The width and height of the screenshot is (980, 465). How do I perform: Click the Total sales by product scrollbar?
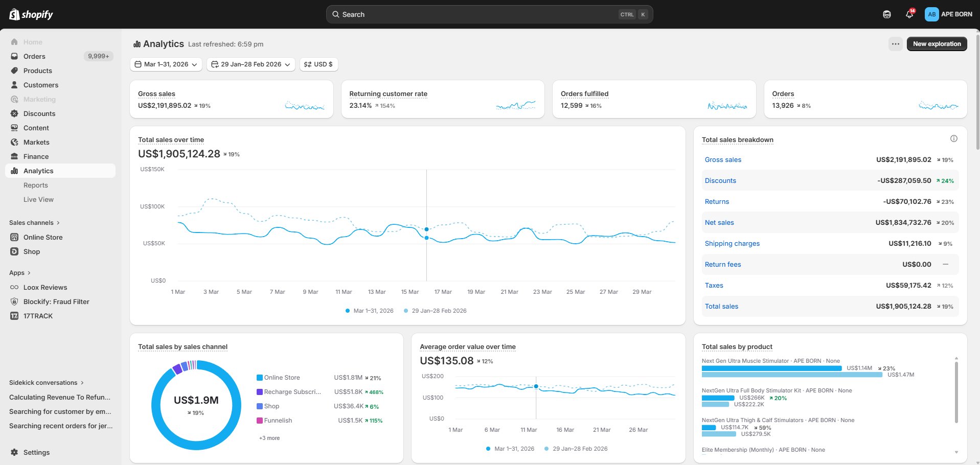[956, 392]
